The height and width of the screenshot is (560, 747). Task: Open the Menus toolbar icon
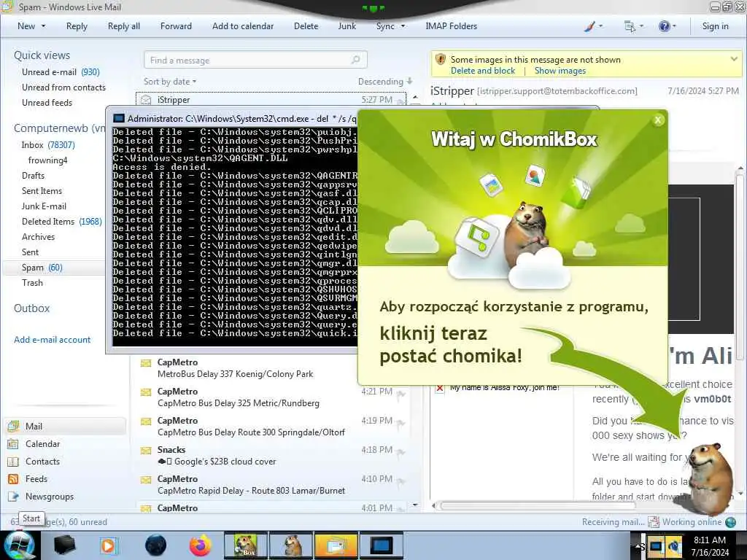click(630, 27)
